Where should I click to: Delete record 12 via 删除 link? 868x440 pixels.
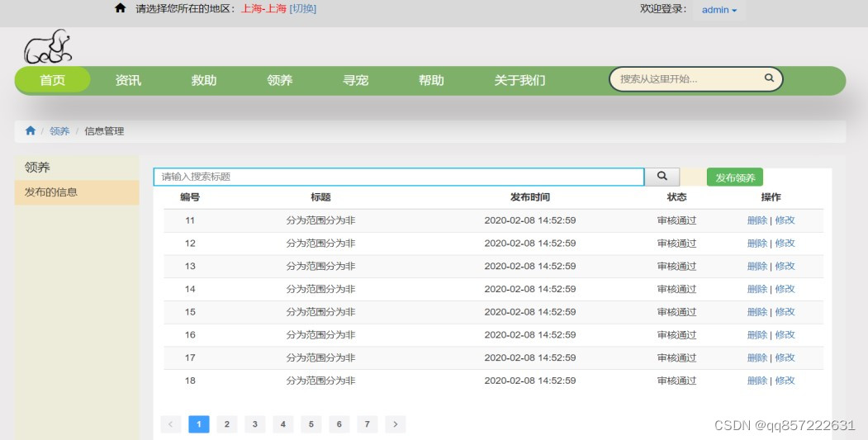(x=757, y=244)
